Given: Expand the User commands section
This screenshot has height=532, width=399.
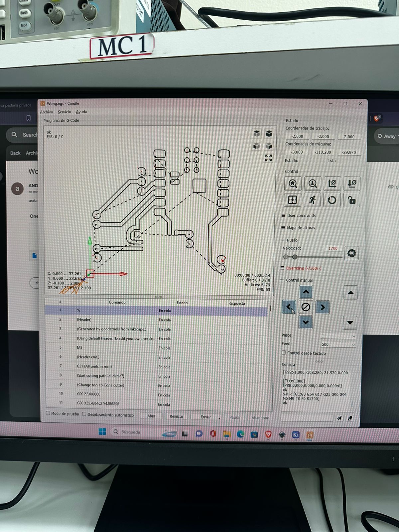Looking at the screenshot, I should click(298, 215).
